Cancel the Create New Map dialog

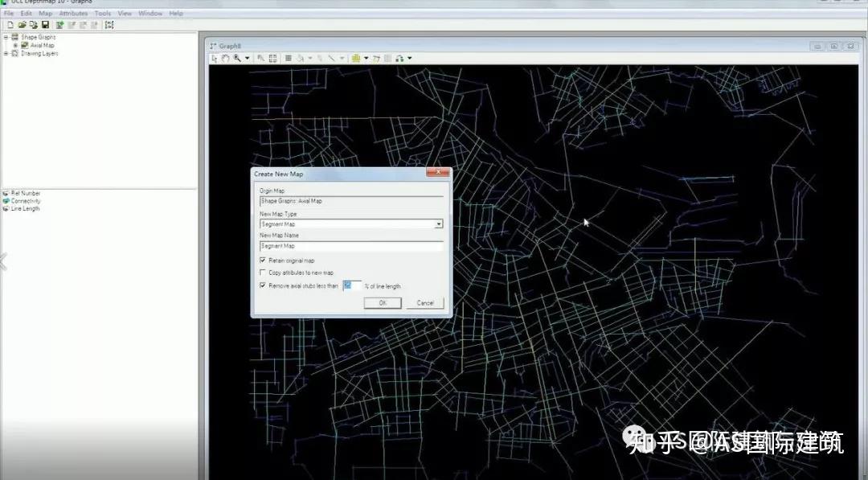(x=425, y=302)
